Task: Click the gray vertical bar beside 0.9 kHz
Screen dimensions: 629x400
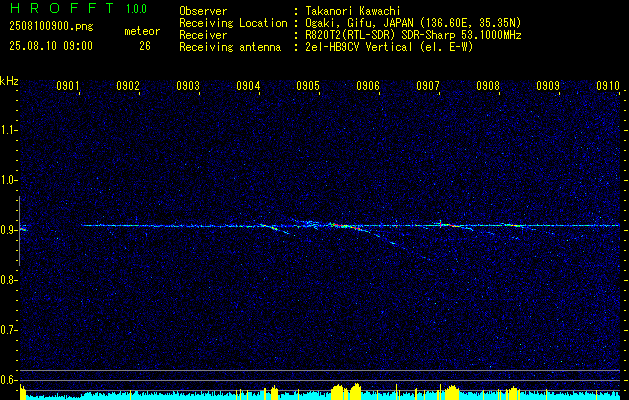Action: tap(19, 231)
